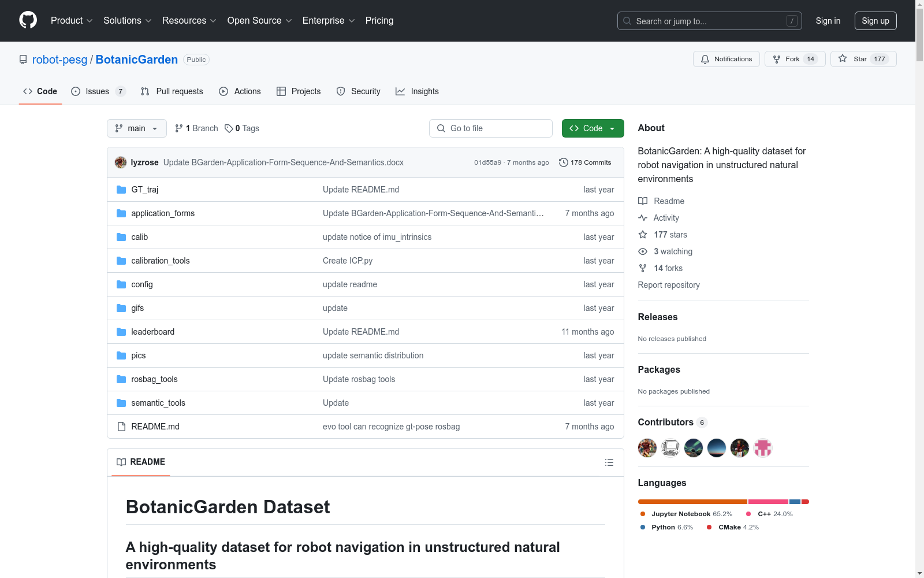
Task: Open the main branch selector dropdown
Action: point(137,128)
